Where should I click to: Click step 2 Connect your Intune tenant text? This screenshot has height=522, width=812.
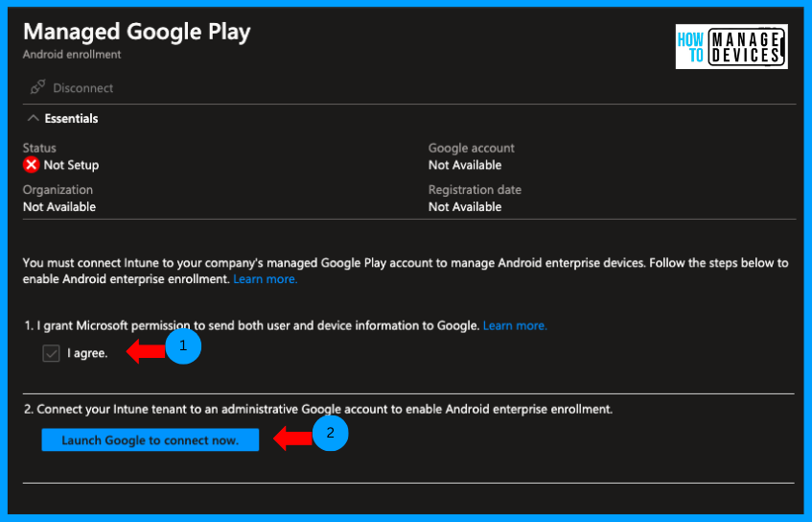point(318,410)
